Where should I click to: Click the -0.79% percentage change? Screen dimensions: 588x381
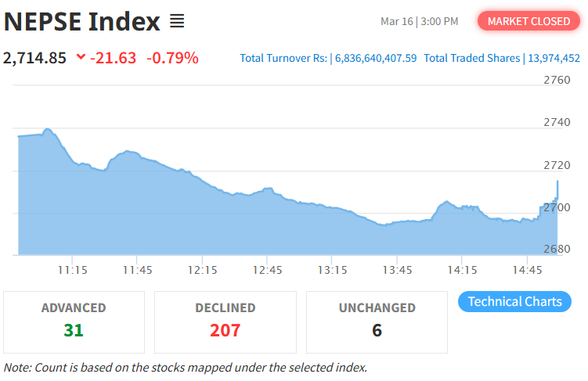(172, 58)
